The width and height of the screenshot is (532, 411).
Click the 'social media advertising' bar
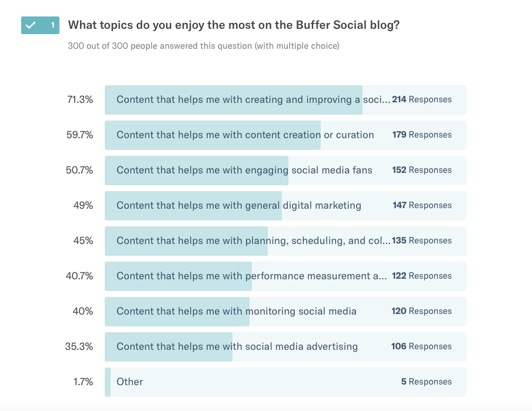coord(285,346)
